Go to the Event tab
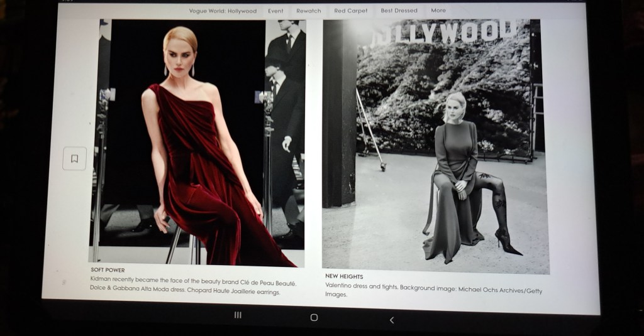This screenshot has width=644, height=336. [x=275, y=11]
